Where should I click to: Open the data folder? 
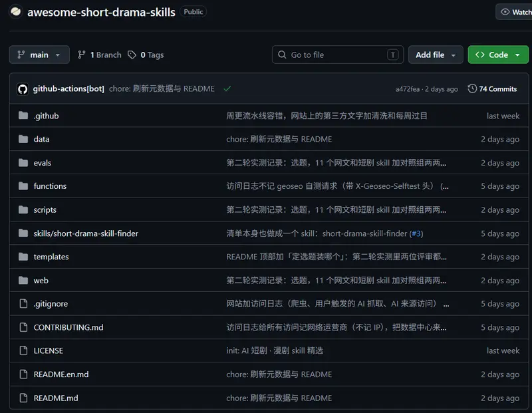(x=41, y=139)
